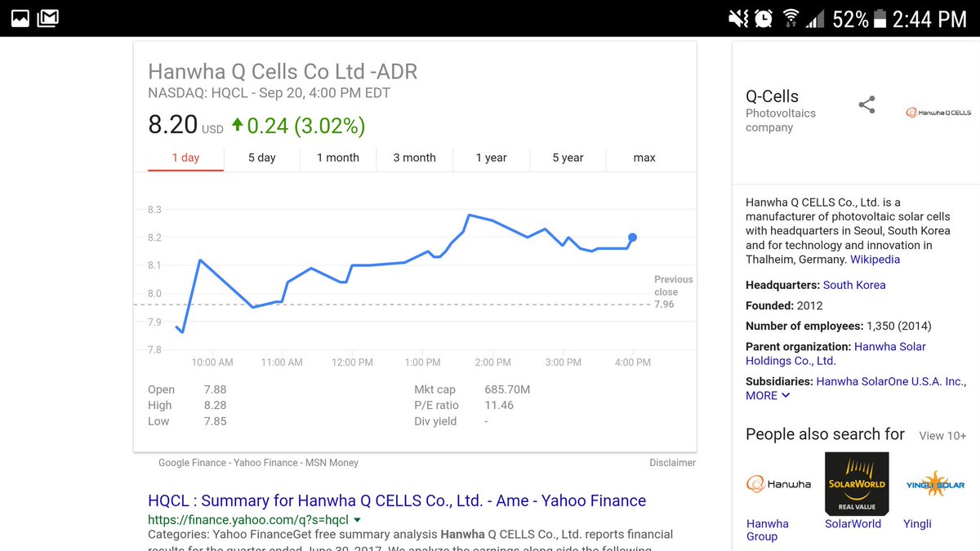Switch to the max chart tab
Screen dimensions: 980x551
(644, 158)
